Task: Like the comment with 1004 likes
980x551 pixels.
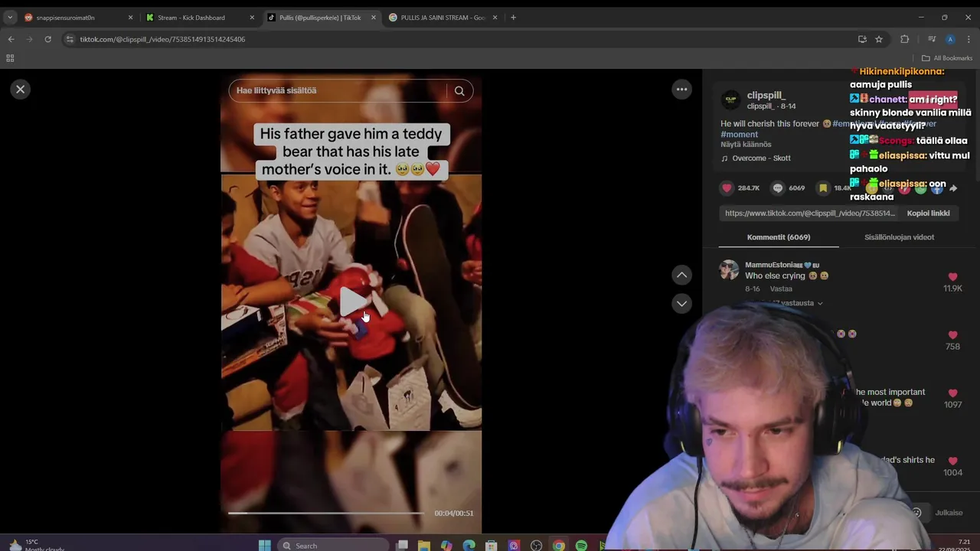Action: point(952,461)
